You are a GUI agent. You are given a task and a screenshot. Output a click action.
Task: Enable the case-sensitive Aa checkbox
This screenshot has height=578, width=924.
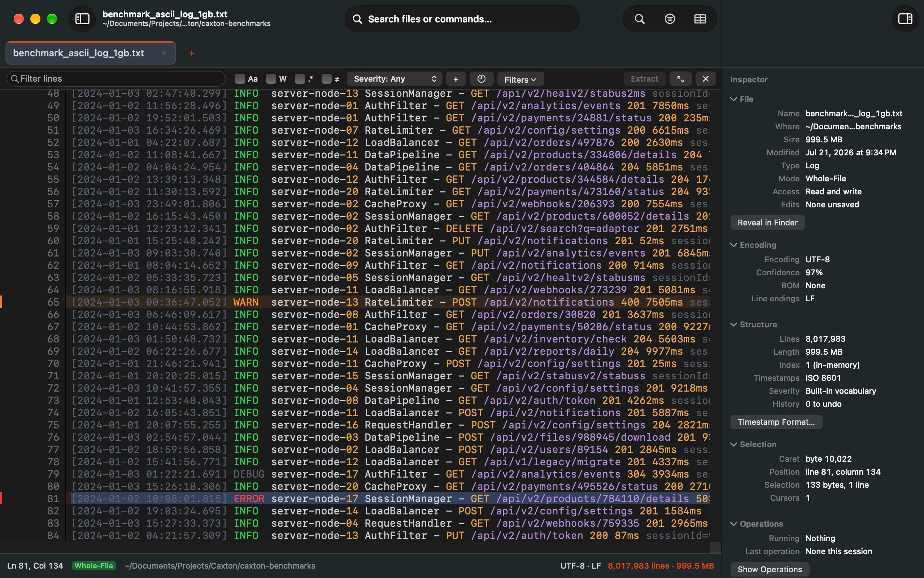coord(240,79)
